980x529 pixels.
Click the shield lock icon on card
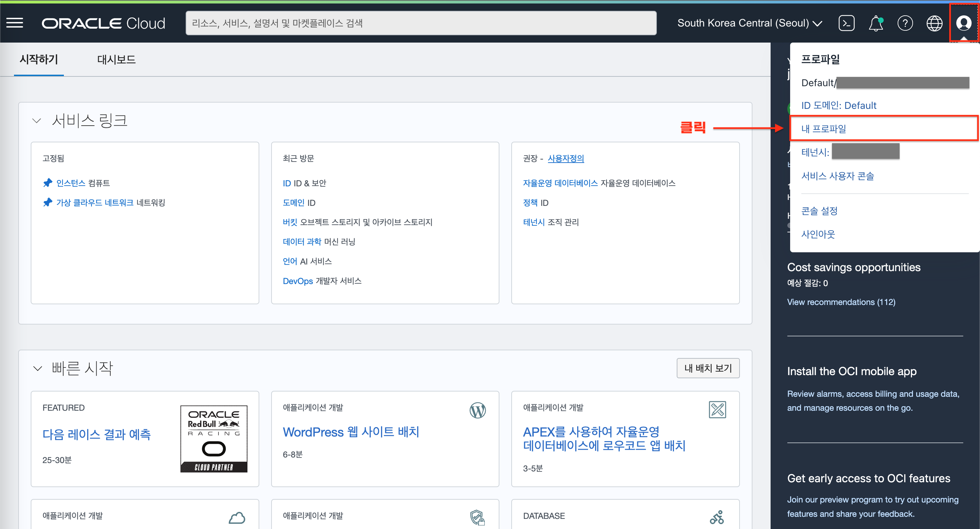(477, 517)
